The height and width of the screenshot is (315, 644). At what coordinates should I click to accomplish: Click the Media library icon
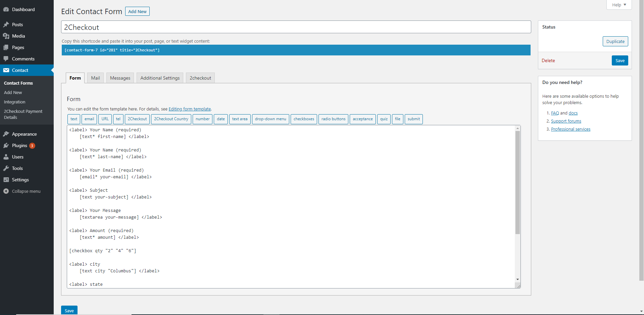coord(6,36)
